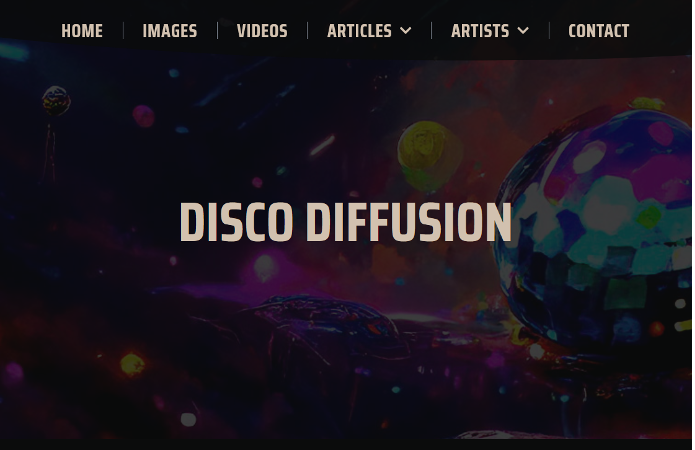This screenshot has width=695, height=450.
Task: Click the white streak above the title
Action: pyautogui.click(x=322, y=145)
